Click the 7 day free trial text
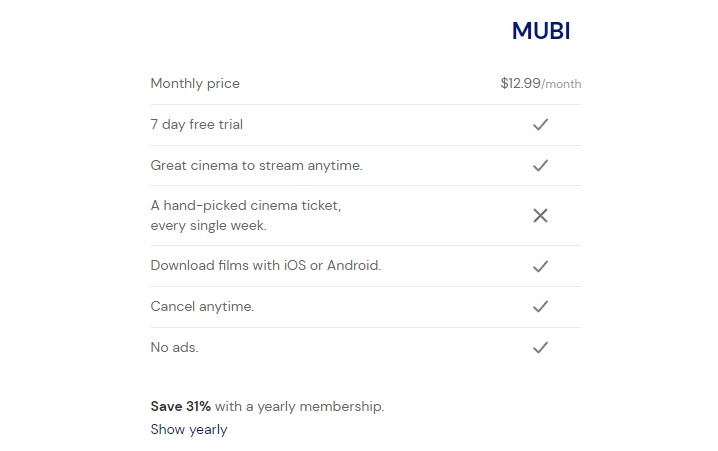This screenshot has width=718, height=451. click(x=196, y=125)
